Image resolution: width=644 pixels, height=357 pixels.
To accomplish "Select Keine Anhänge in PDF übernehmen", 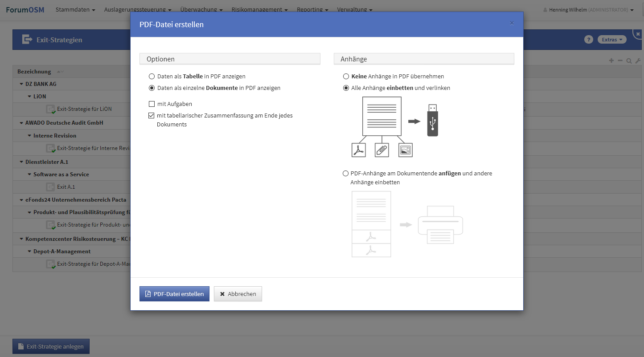I will pos(346,77).
